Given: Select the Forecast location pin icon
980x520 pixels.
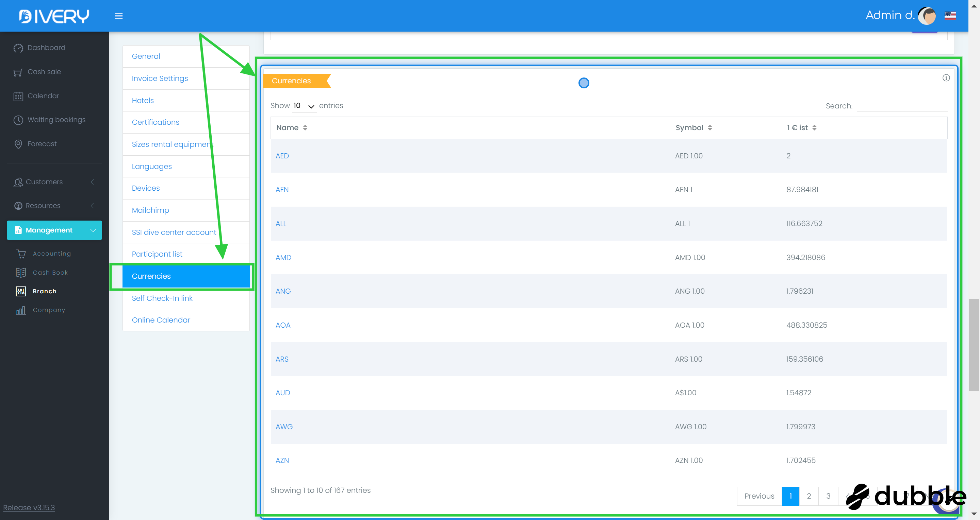Looking at the screenshot, I should click(18, 144).
